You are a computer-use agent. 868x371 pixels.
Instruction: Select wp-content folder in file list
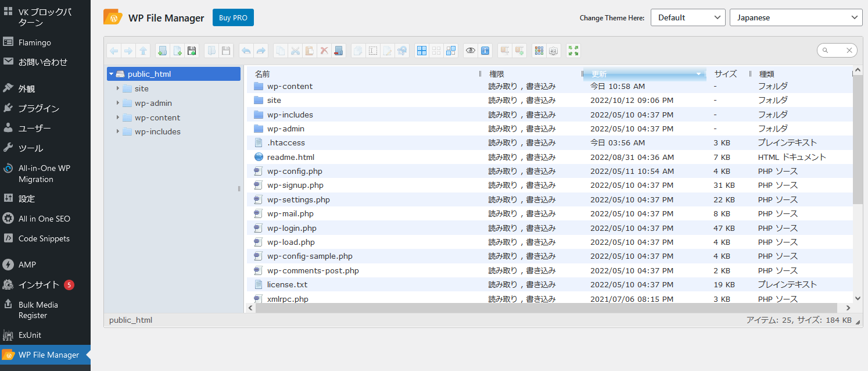click(550, 86)
